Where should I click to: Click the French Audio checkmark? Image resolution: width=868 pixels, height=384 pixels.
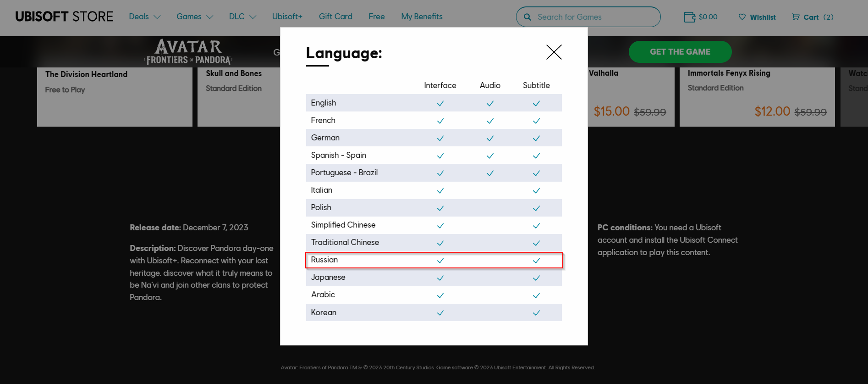pyautogui.click(x=490, y=121)
